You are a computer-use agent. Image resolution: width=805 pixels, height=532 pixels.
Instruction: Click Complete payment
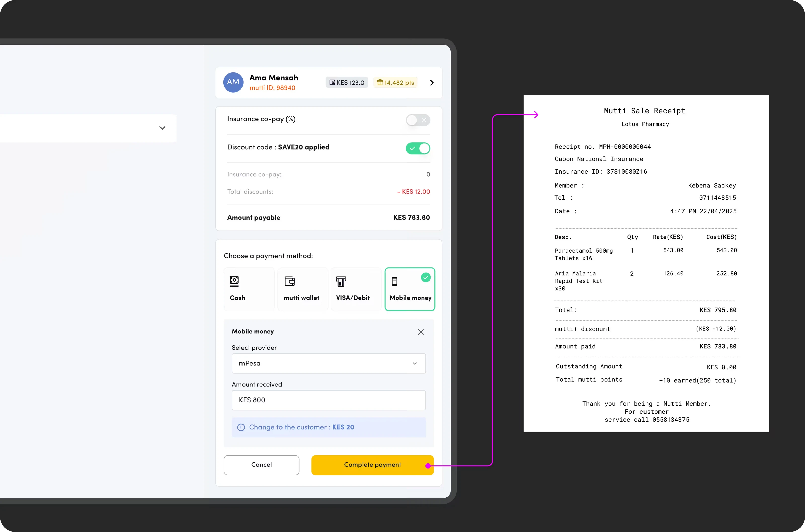click(x=372, y=465)
